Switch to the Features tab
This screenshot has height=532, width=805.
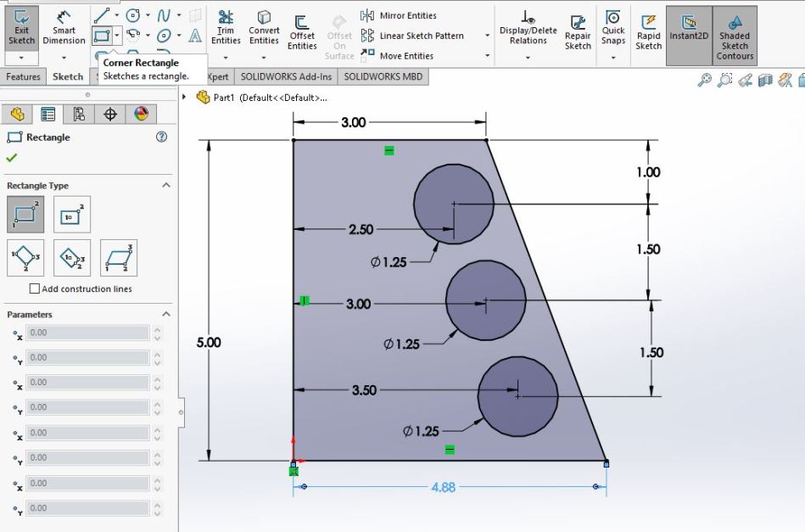coord(23,77)
